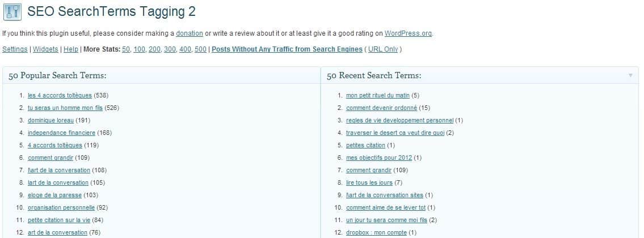644x238 pixels.
Task: Click the SEO SearchTerms Tagging plugin icon
Action: click(x=12, y=11)
